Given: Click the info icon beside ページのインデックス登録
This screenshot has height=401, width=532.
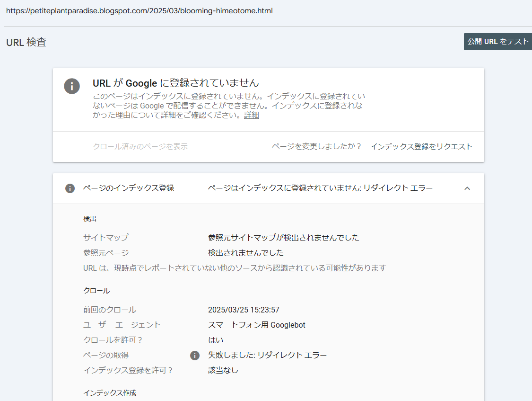Looking at the screenshot, I should pos(70,188).
